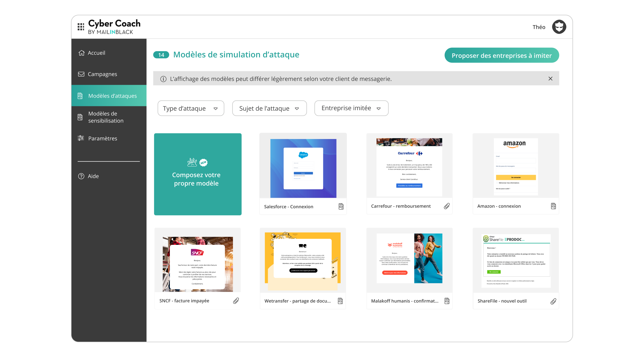Click the document icon on Malakoff humanis card
Image resolution: width=644 pixels, height=357 pixels.
coord(447,301)
